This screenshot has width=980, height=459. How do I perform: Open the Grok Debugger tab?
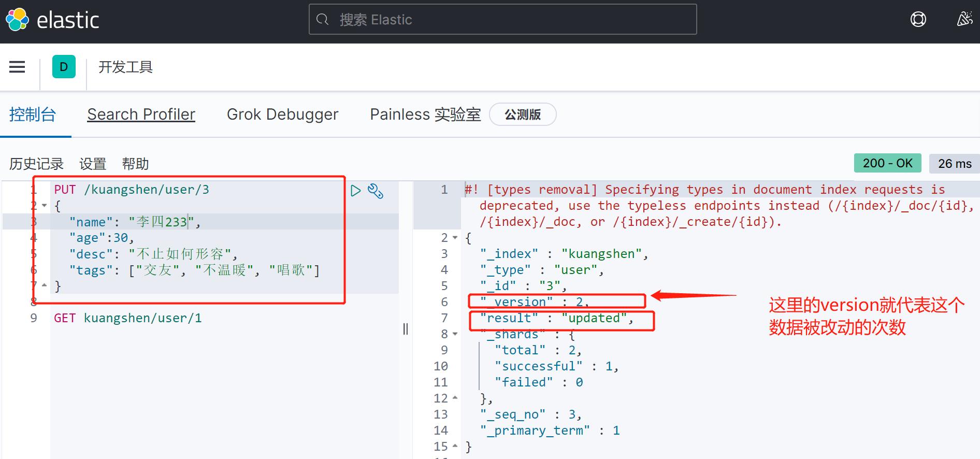point(282,114)
